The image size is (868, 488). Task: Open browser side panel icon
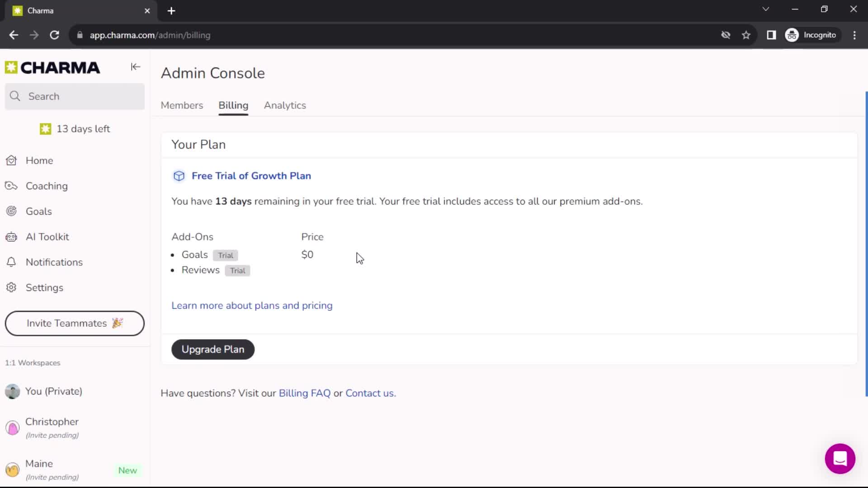pos(771,35)
